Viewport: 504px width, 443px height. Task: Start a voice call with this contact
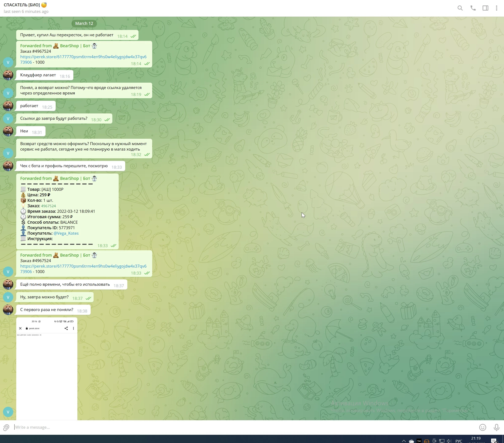click(x=473, y=8)
